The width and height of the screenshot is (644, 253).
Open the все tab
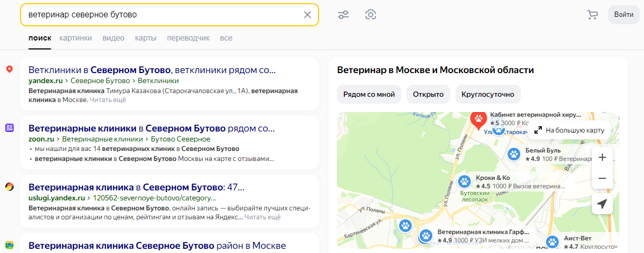pyautogui.click(x=226, y=38)
